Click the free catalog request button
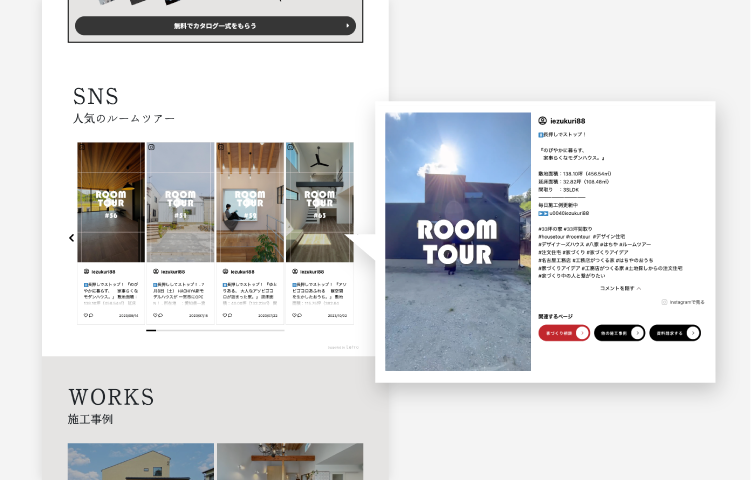751x480 pixels. coord(215,26)
